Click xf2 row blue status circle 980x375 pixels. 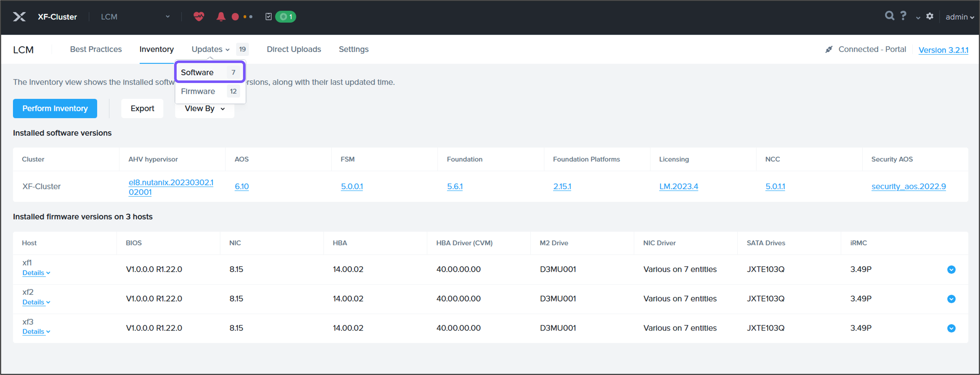tap(951, 299)
